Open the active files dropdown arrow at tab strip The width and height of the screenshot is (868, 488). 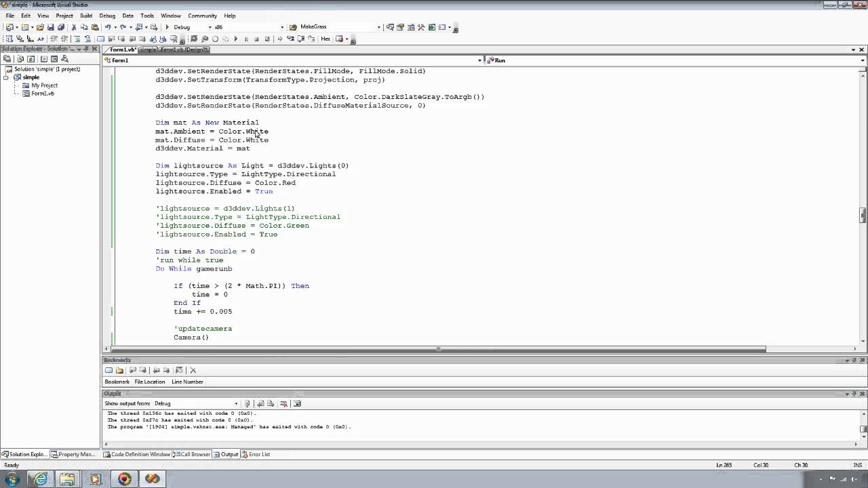point(854,49)
